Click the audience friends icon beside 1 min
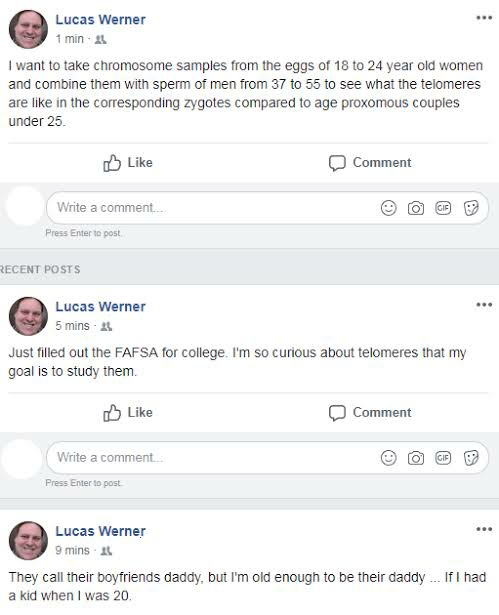Image resolution: width=499 pixels, height=615 pixels. click(x=101, y=39)
